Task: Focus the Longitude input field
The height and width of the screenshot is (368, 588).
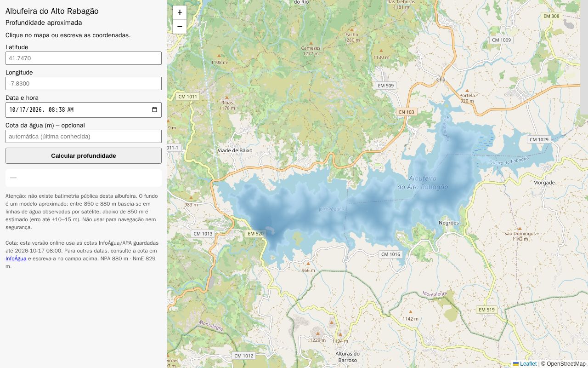Action: point(84,84)
